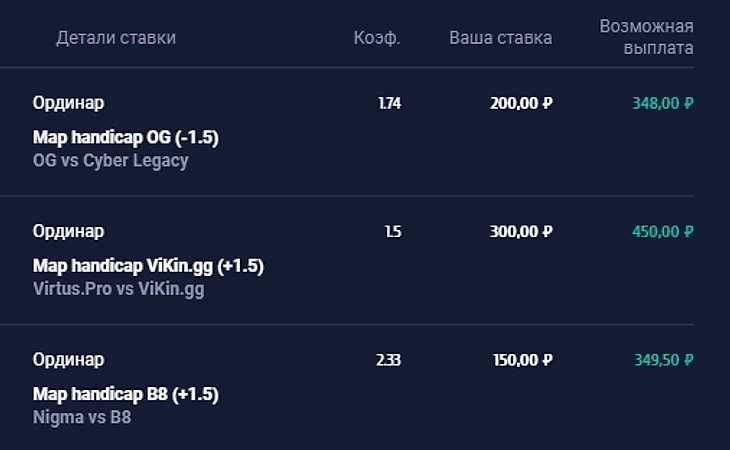Open the Map handicap OG (-1.5) bet
The height and width of the screenshot is (450, 730).
point(126,137)
